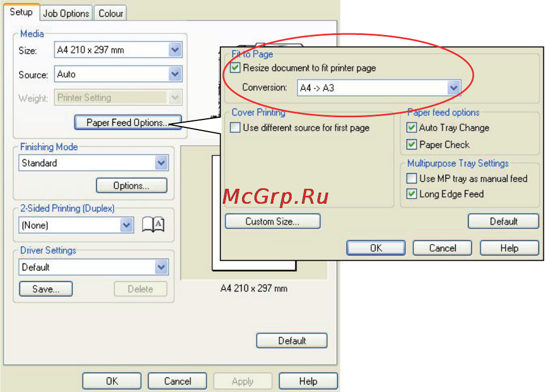
Task: Click the Fit to Page group label
Action: point(252,54)
